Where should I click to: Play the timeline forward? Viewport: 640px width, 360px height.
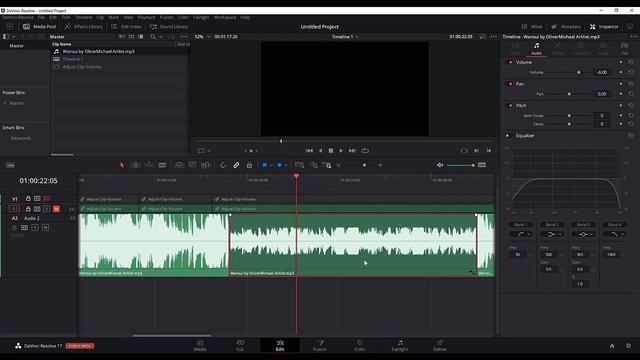341,151
